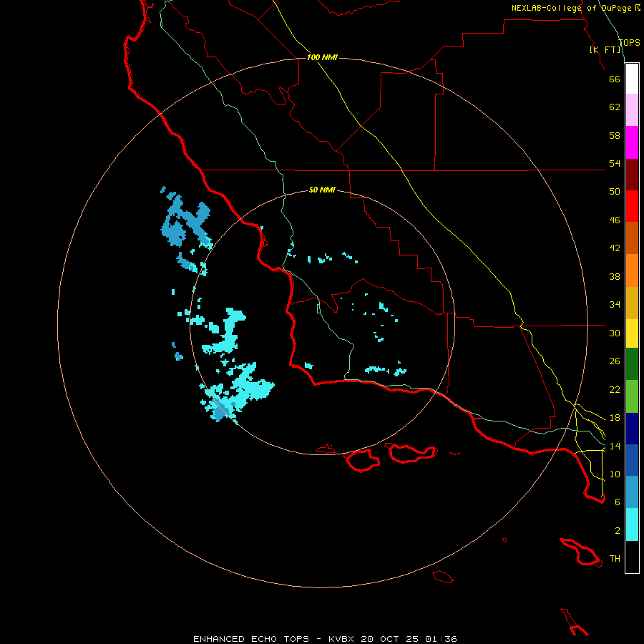Screen dimensions: 644x644
Task: Click the 18 legend value
Action: pos(615,418)
